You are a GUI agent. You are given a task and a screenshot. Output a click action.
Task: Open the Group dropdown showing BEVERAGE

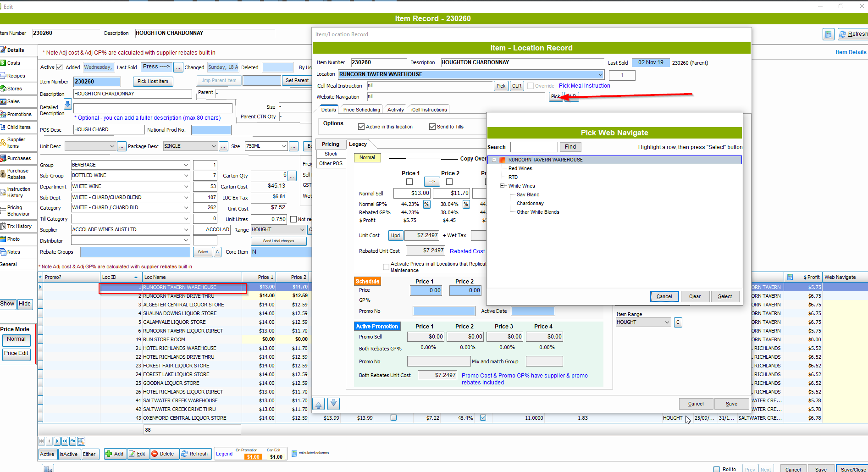186,165
